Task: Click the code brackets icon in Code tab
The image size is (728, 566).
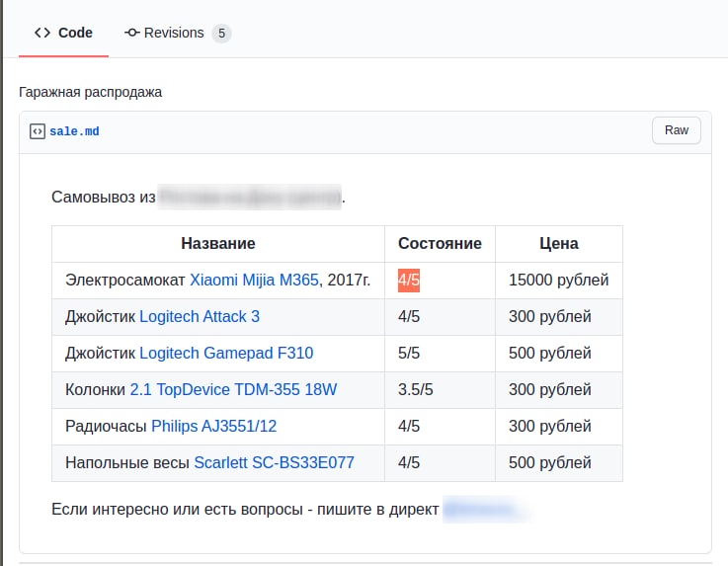Action: click(x=42, y=33)
